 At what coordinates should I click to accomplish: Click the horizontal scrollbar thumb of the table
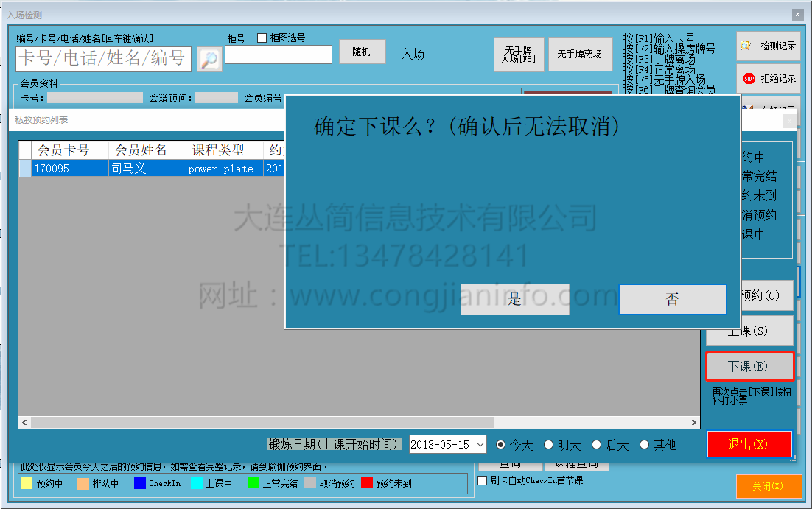tap(262, 423)
